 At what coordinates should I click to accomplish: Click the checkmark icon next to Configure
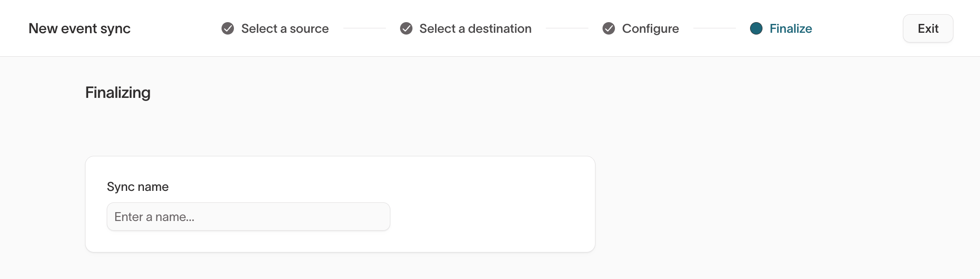[x=609, y=28]
